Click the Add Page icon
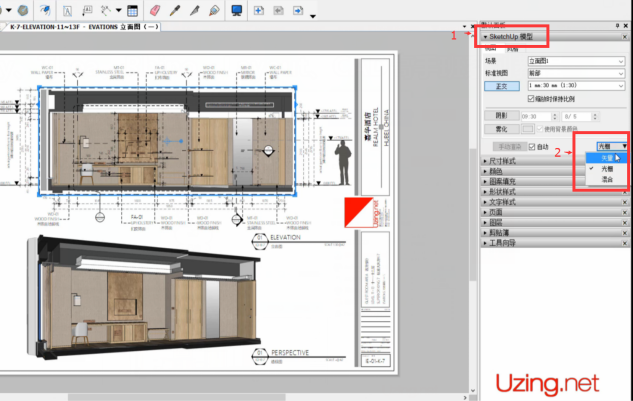Viewport: 633px width, 401px height. 258,9
